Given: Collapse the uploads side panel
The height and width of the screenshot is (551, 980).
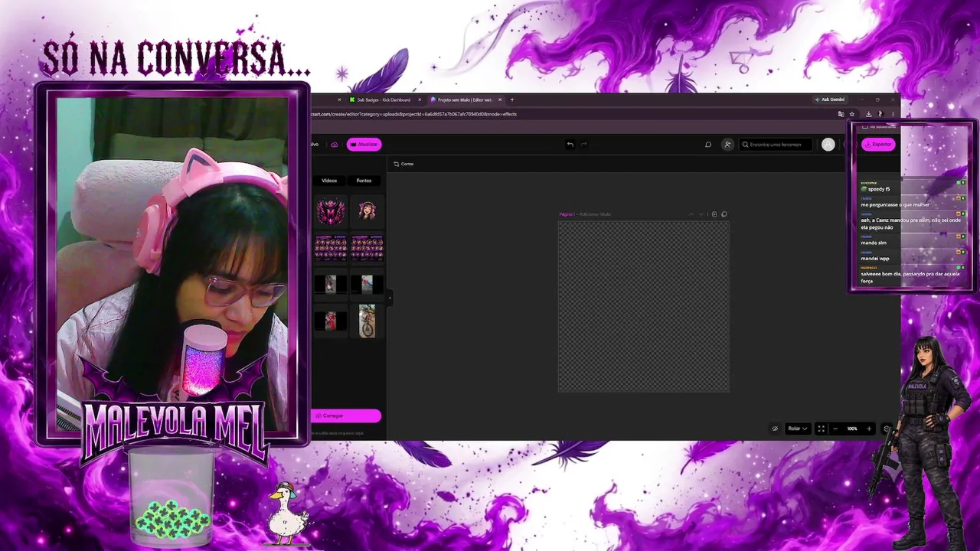Looking at the screenshot, I should (x=389, y=297).
